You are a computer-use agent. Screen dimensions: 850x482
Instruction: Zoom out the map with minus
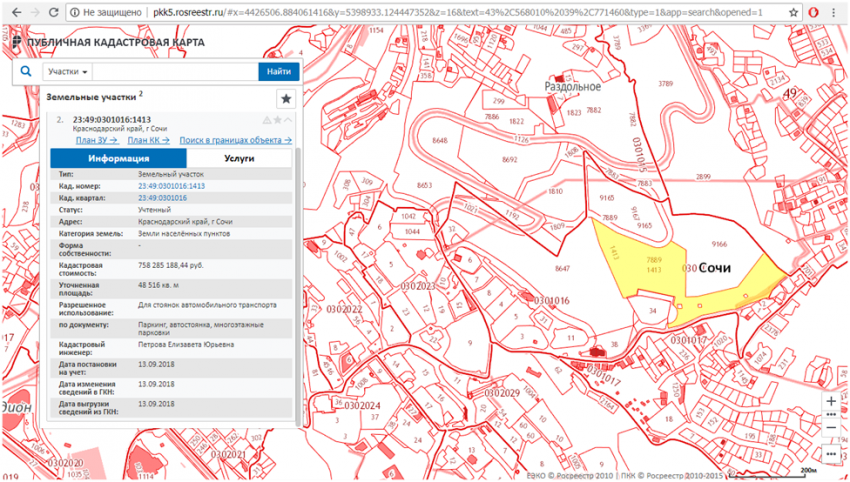pos(832,428)
